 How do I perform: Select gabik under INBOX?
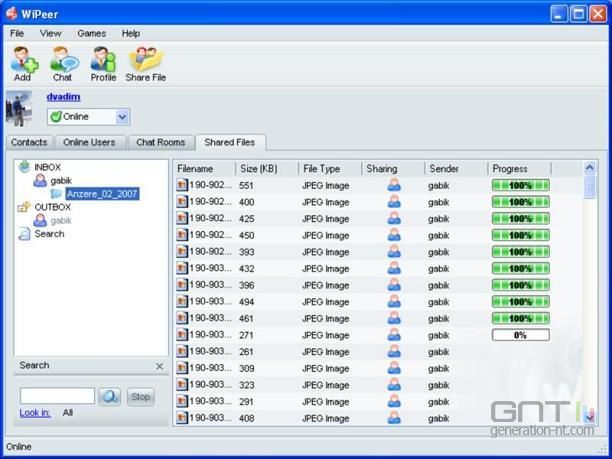[61, 181]
